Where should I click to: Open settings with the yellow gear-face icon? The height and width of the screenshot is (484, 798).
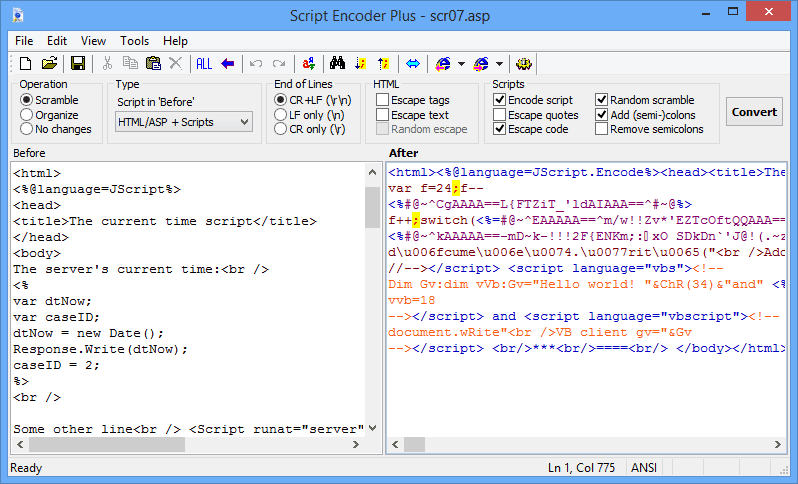click(x=524, y=64)
